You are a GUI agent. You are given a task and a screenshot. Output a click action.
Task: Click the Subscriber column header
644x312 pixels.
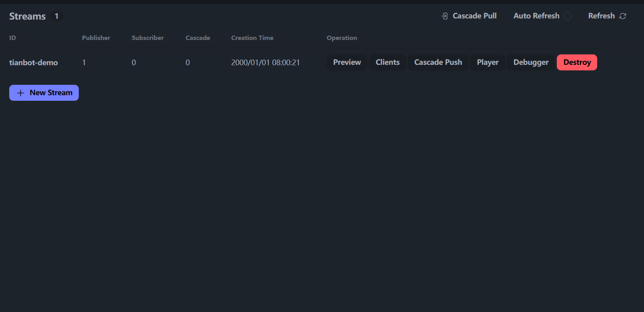click(148, 38)
